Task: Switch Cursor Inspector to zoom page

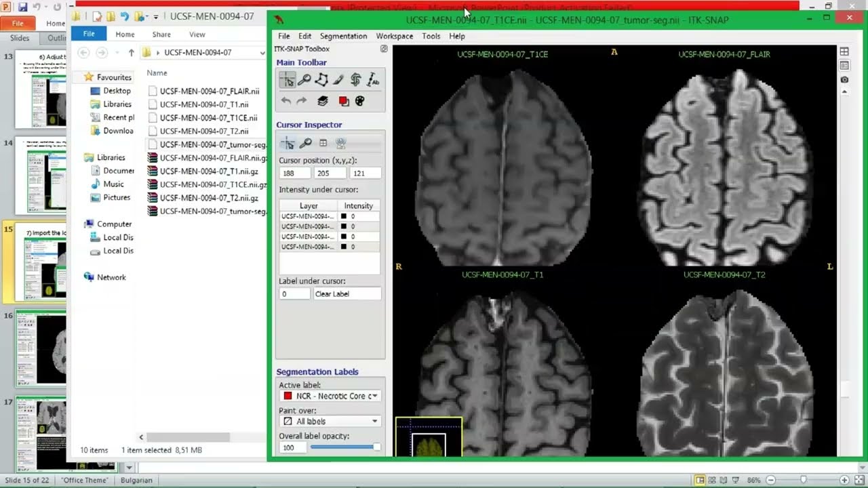Action: [x=306, y=143]
